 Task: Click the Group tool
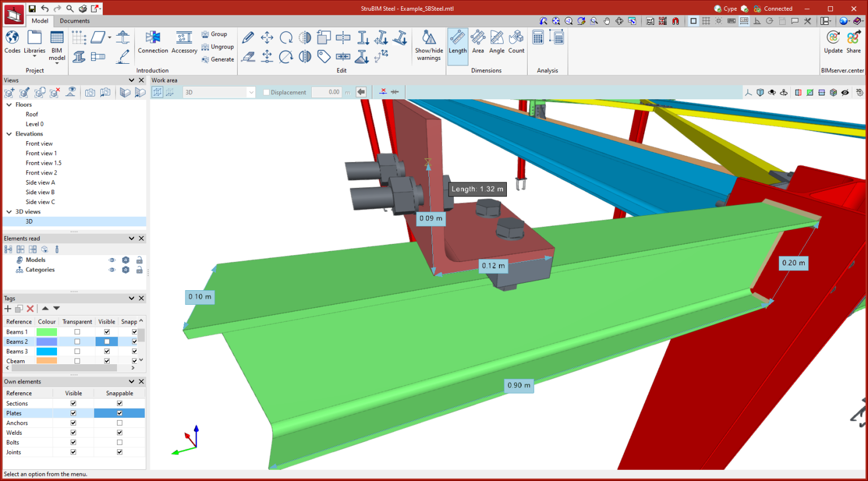click(x=214, y=34)
